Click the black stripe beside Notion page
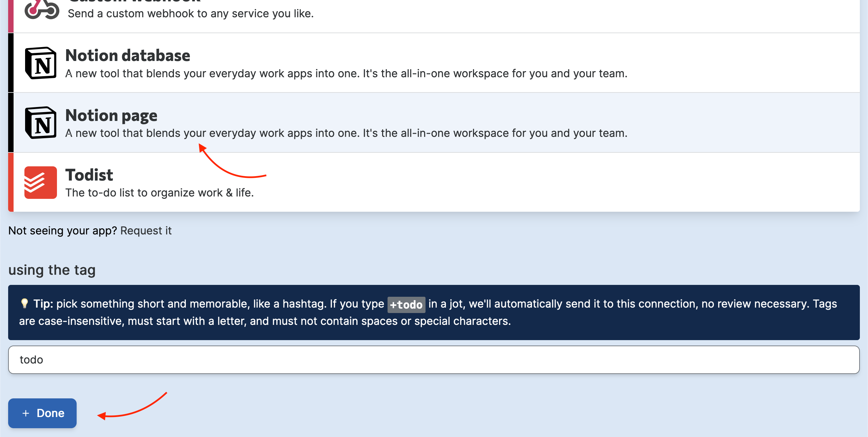Viewport: 868px width, 437px height. pyautogui.click(x=11, y=123)
